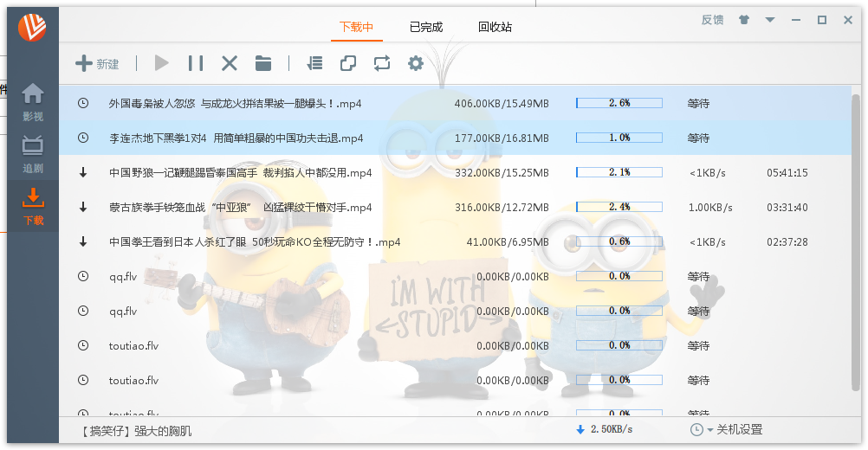Create a new download with 新建
This screenshot has height=450, width=868.
click(x=97, y=63)
